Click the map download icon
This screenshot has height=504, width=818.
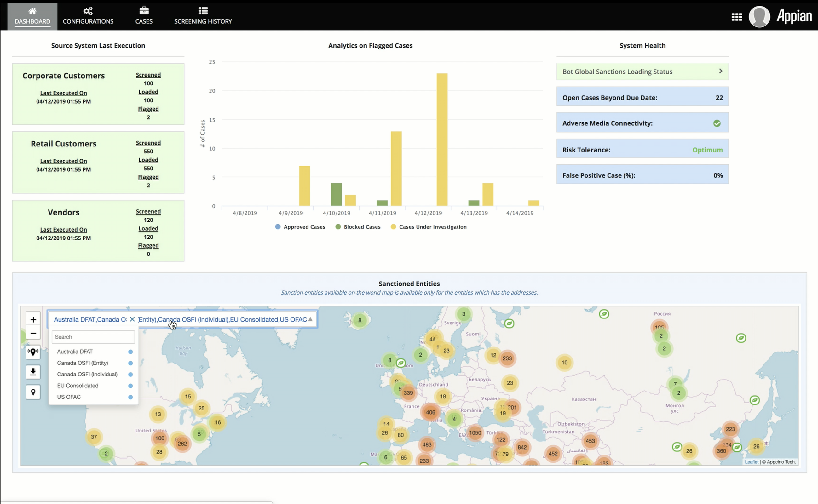pyautogui.click(x=33, y=372)
